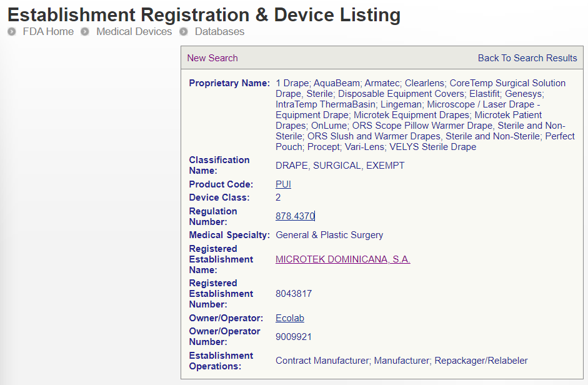The image size is (588, 385).
Task: Select the Registered Establishment Number label
Action: pyautogui.click(x=221, y=294)
